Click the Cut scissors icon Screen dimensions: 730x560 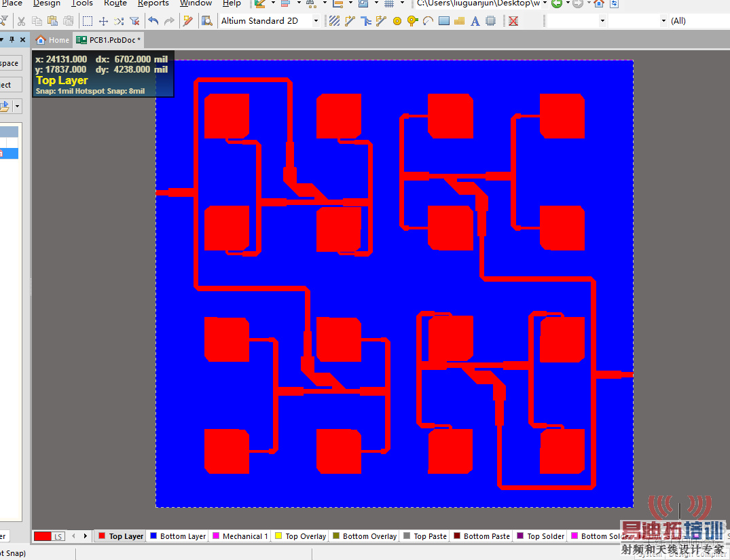click(x=21, y=21)
